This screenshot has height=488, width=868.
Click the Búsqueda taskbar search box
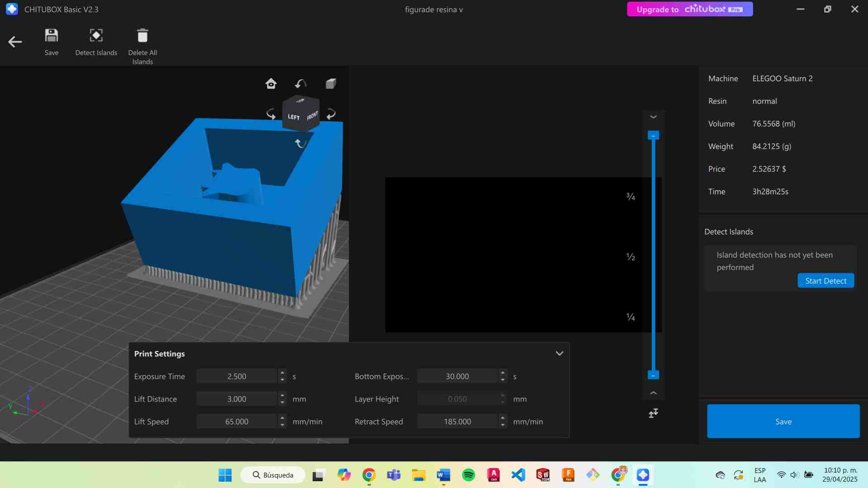click(x=273, y=475)
